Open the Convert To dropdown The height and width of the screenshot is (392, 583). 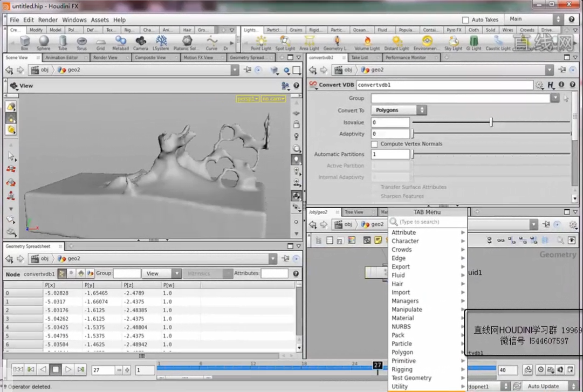pyautogui.click(x=399, y=110)
